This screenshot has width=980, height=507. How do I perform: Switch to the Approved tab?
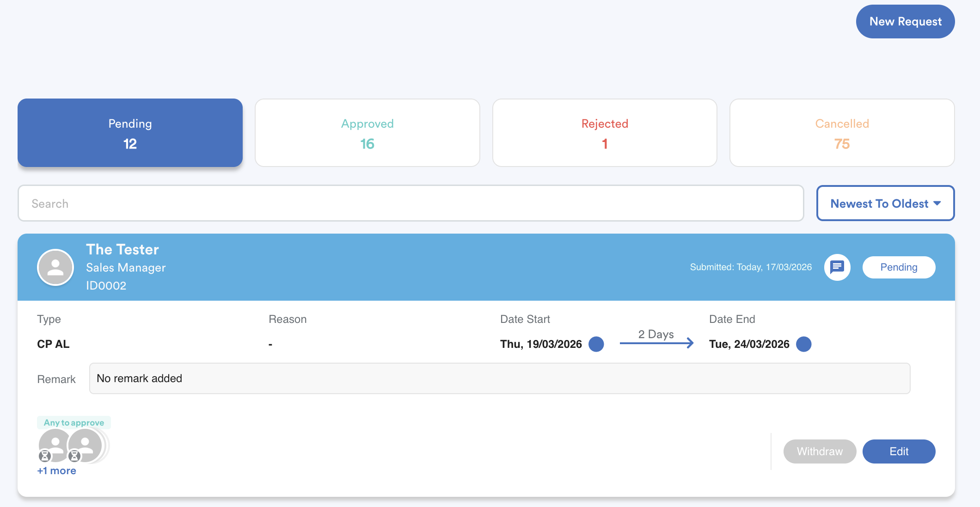(367, 133)
